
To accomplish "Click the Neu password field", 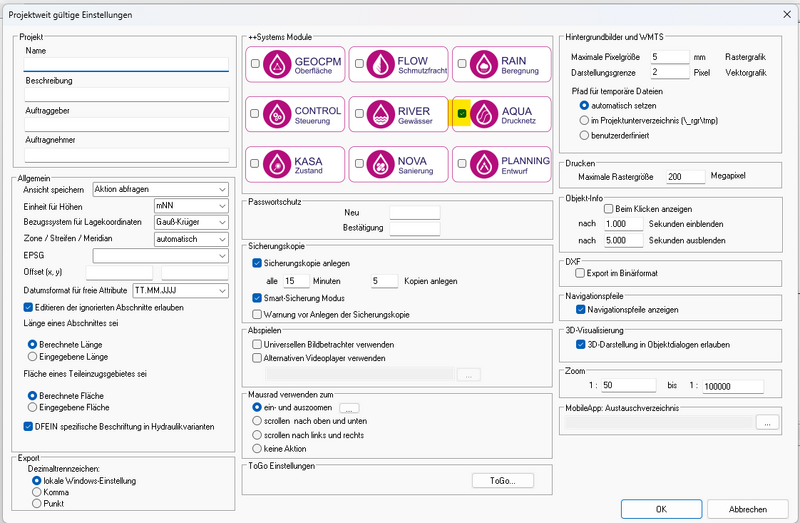I will (414, 212).
